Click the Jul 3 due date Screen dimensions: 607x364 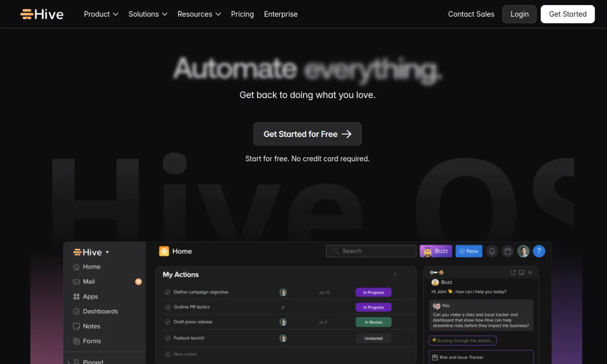[x=323, y=322]
